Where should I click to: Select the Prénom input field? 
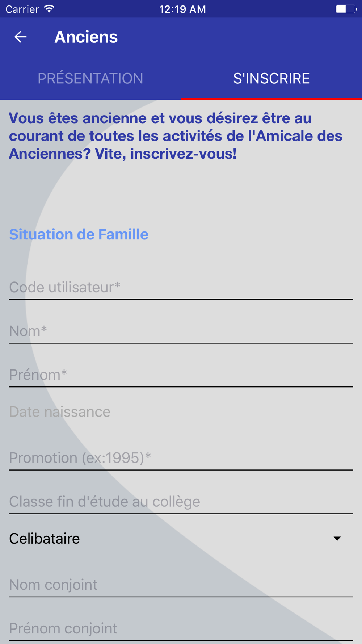(x=181, y=375)
